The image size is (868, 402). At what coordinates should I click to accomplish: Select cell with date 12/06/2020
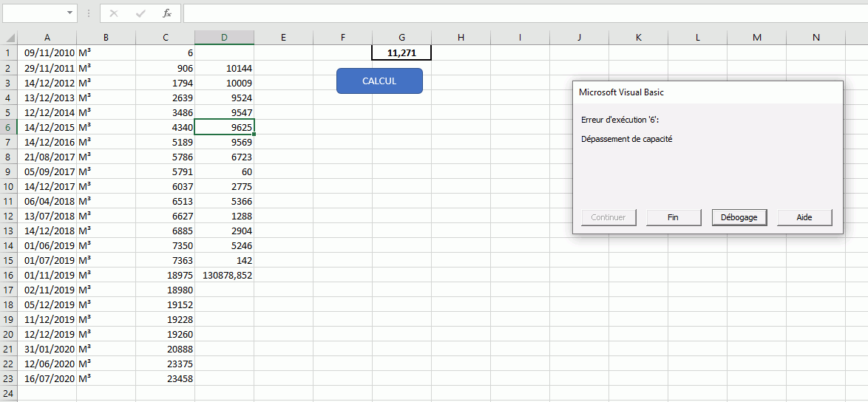pos(47,364)
